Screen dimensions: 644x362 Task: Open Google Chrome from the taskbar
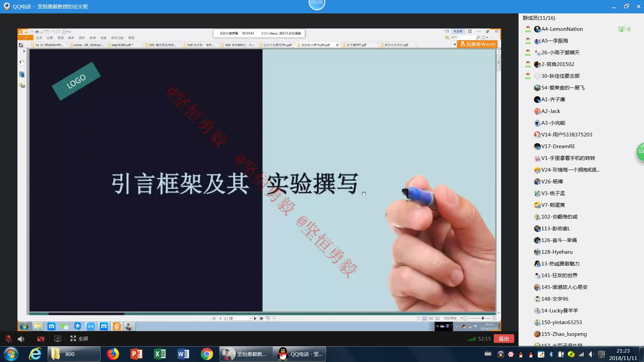tap(207, 354)
